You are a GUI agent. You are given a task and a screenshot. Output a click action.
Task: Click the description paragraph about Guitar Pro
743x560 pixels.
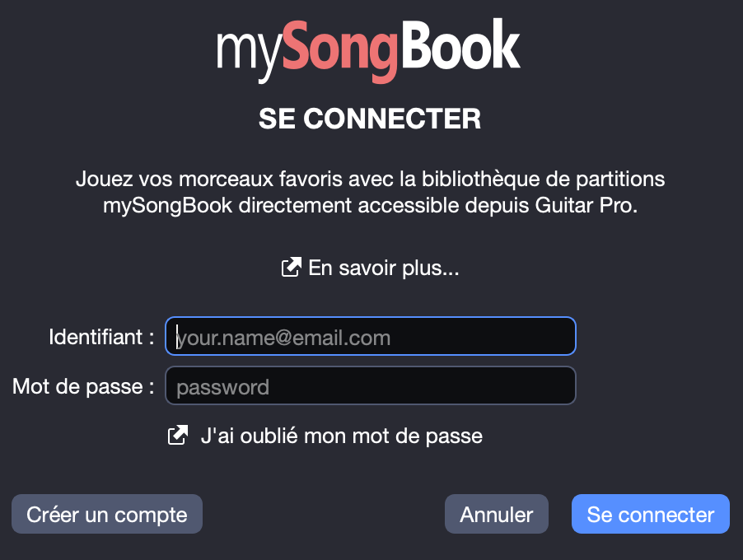coord(370,193)
